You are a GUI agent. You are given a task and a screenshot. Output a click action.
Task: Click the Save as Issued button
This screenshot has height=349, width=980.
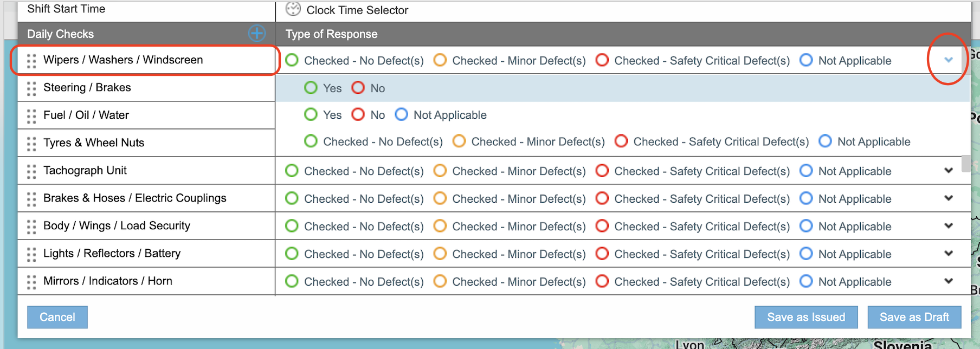(x=806, y=317)
